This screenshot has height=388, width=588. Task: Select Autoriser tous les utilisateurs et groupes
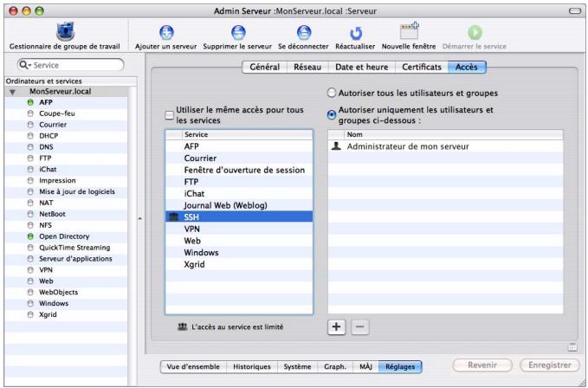coord(332,93)
